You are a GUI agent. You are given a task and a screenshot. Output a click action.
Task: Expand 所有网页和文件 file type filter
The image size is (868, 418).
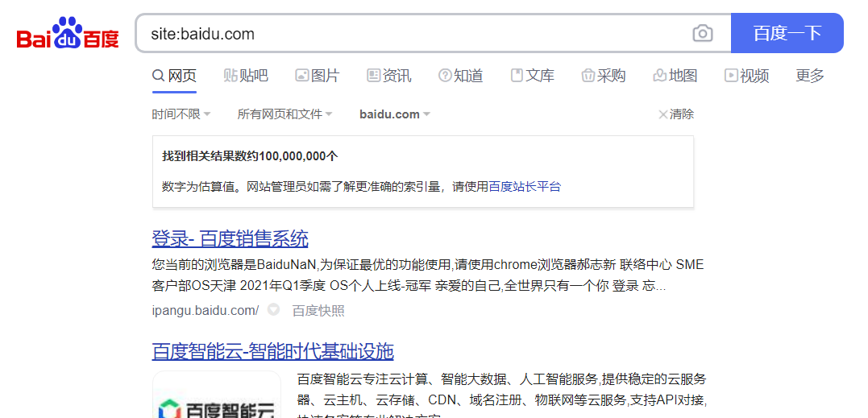tap(285, 114)
